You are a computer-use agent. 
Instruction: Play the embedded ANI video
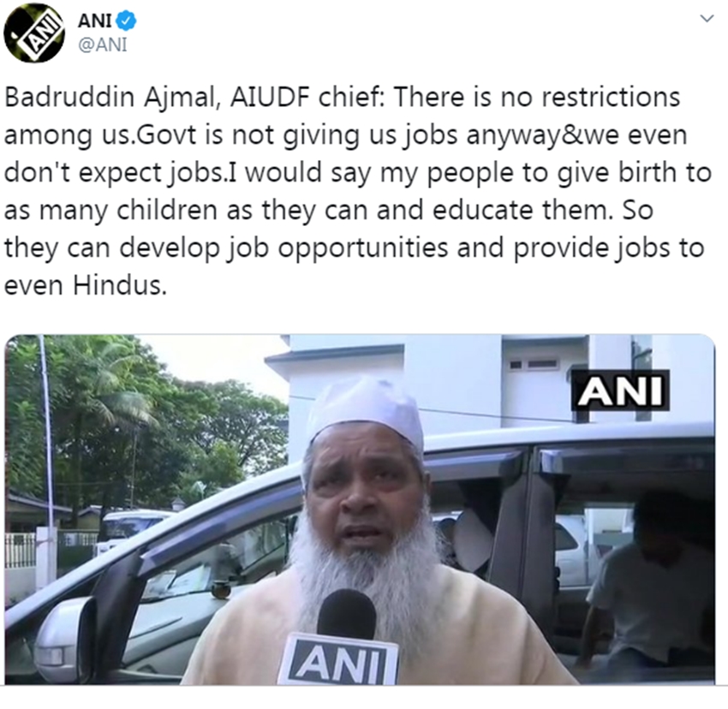coord(360,509)
